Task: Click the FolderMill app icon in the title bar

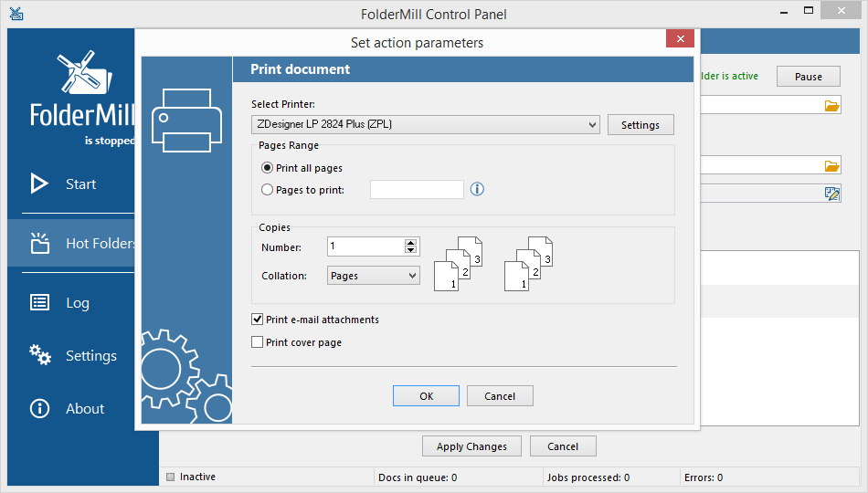Action: pyautogui.click(x=16, y=14)
